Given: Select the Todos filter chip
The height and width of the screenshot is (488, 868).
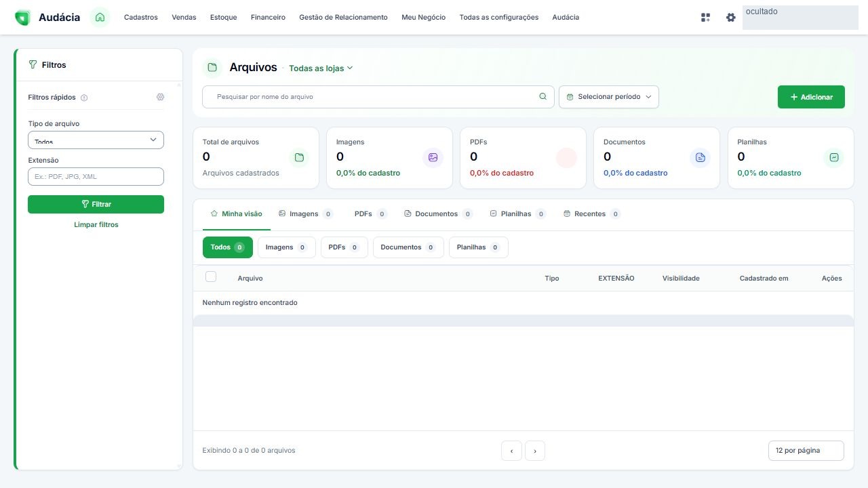Looking at the screenshot, I should point(228,247).
